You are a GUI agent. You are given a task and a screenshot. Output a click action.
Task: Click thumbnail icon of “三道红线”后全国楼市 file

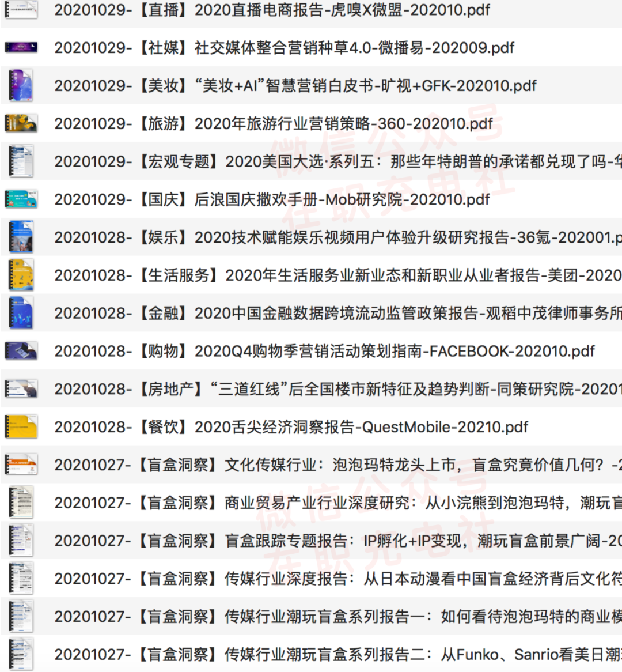(21, 388)
